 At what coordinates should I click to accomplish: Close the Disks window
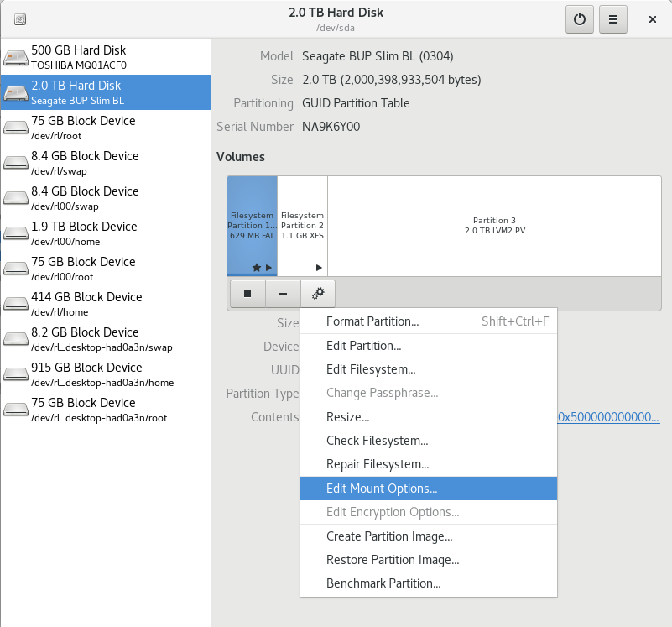coord(653,19)
